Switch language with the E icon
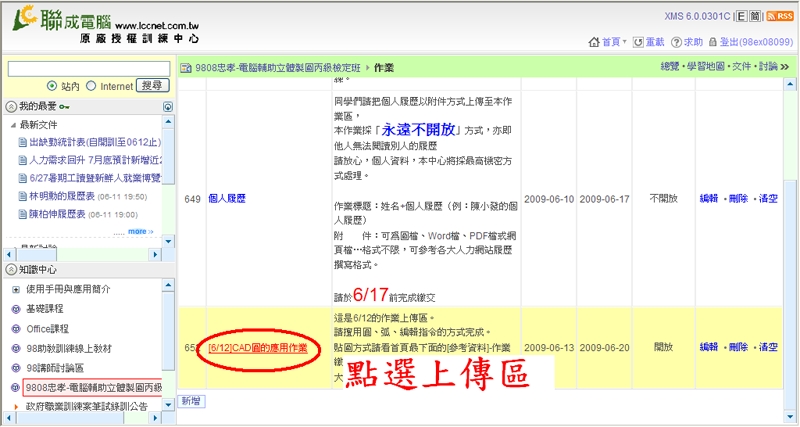 coord(741,17)
